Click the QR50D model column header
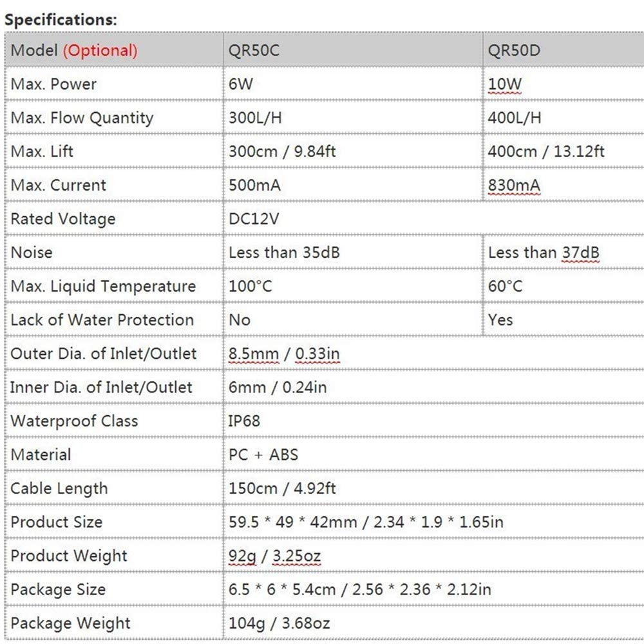 point(514,50)
